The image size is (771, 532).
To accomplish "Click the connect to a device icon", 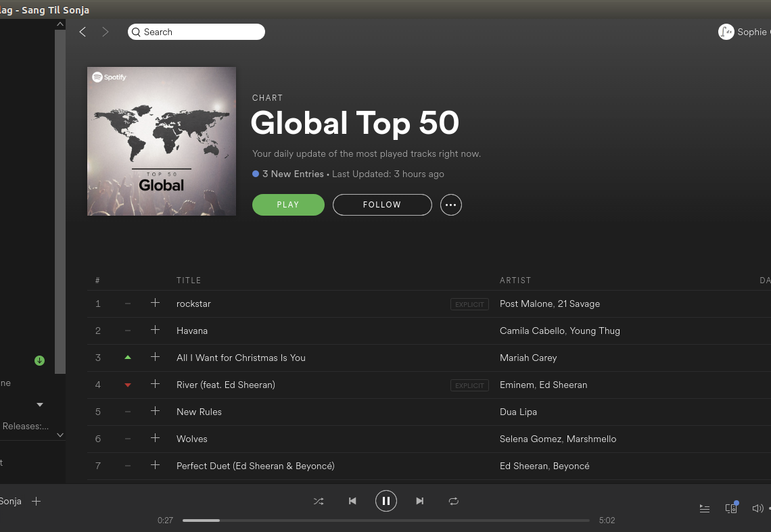I will (731, 508).
